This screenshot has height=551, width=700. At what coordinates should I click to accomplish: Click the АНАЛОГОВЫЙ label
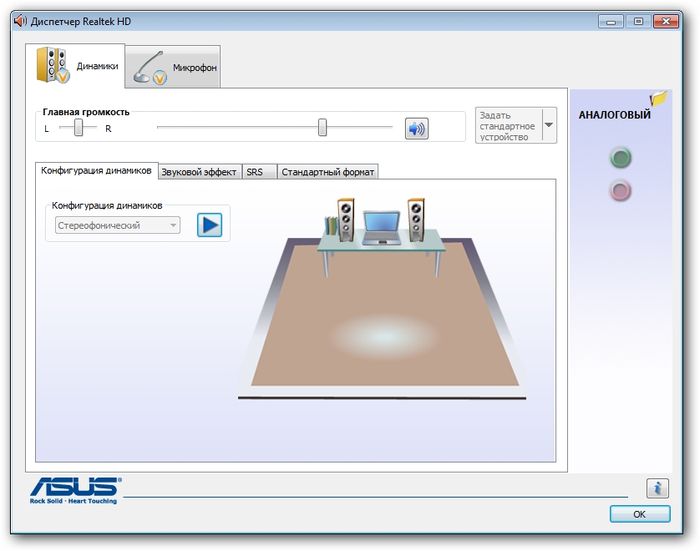coord(614,115)
